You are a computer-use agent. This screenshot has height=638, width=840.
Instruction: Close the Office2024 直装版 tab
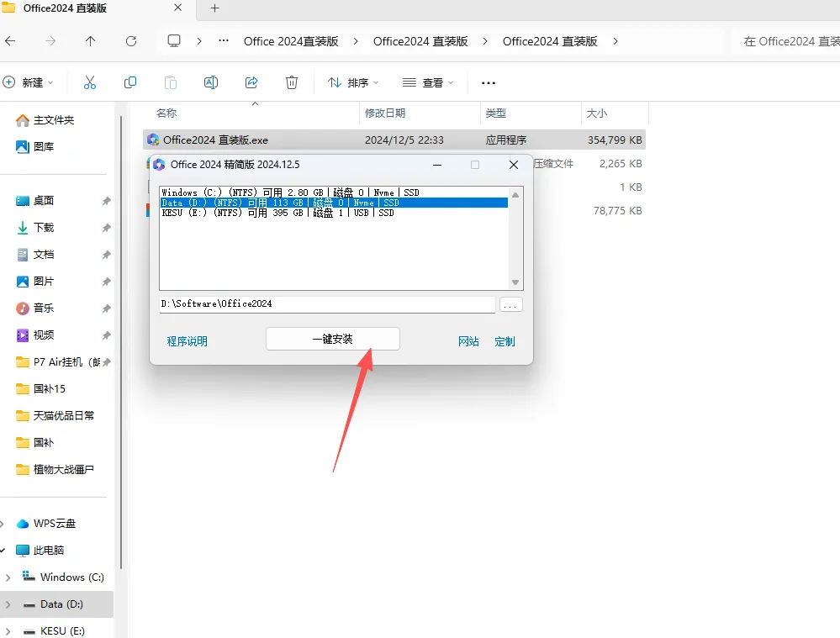point(178,8)
